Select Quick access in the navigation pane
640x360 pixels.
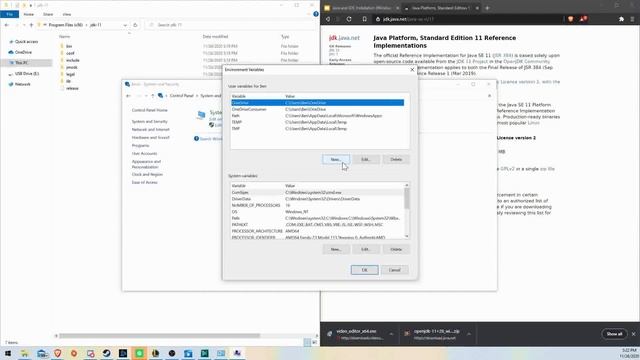(26, 42)
